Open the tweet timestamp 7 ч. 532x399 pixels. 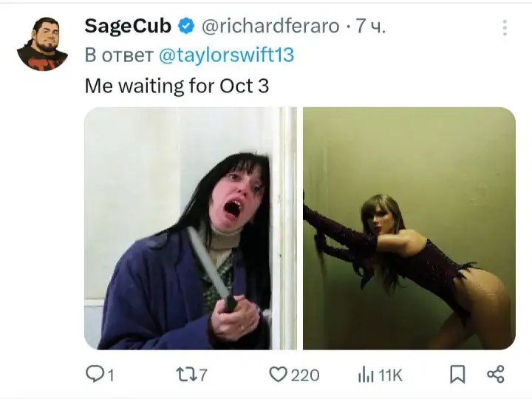pos(370,26)
